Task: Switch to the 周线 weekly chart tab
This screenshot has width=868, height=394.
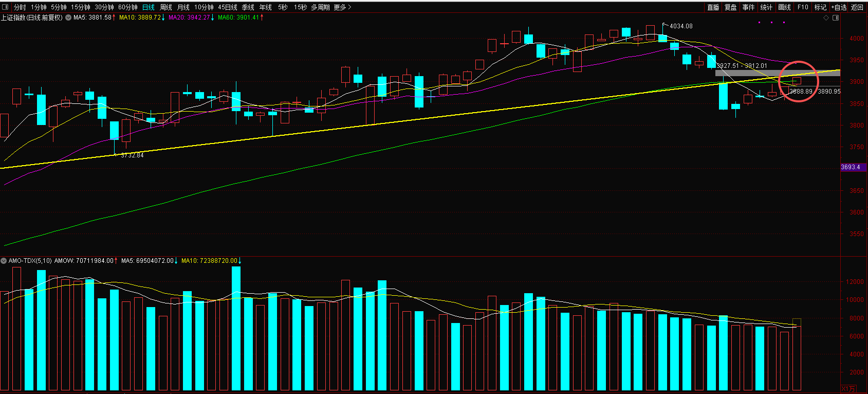Action: 166,7
